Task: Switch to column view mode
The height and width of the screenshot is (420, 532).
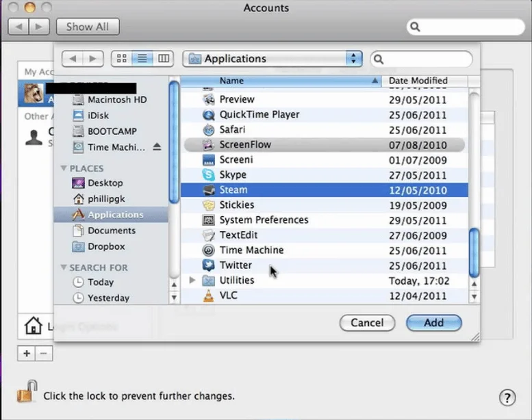Action: click(163, 59)
